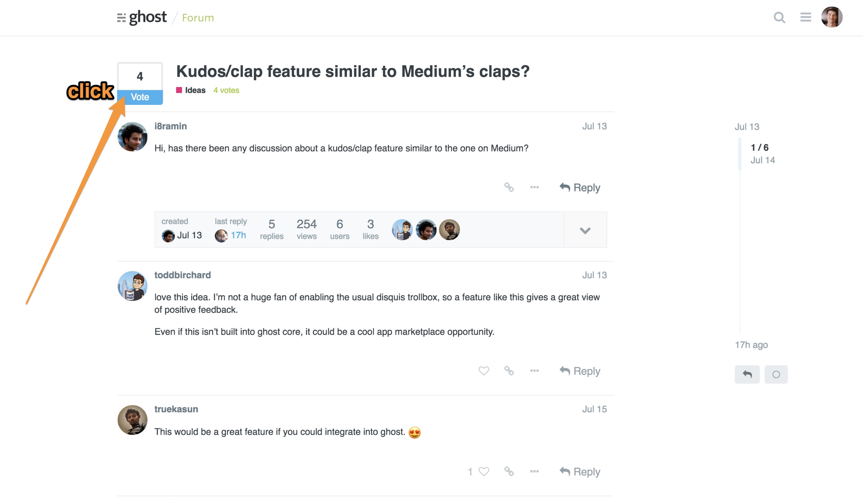Show more actions on i8ramin's post
The image size is (863, 504).
click(x=534, y=187)
